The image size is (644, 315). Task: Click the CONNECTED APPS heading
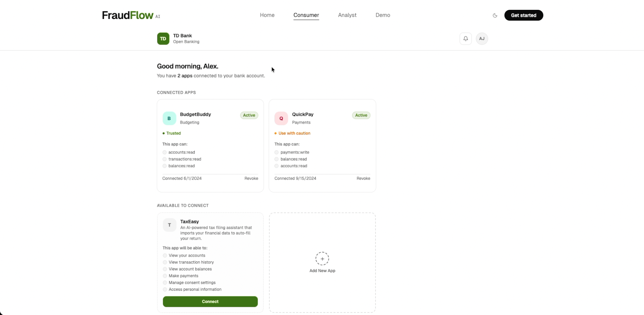tap(176, 93)
